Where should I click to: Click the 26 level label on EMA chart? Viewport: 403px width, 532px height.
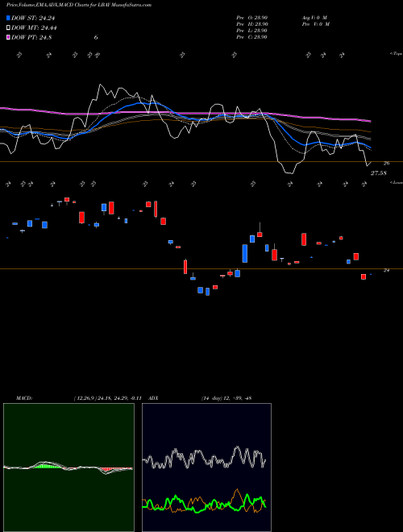pyautogui.click(x=386, y=163)
